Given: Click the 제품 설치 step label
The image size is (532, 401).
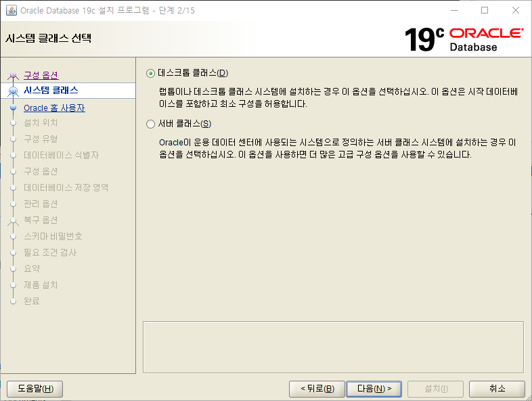Looking at the screenshot, I should (x=41, y=285).
